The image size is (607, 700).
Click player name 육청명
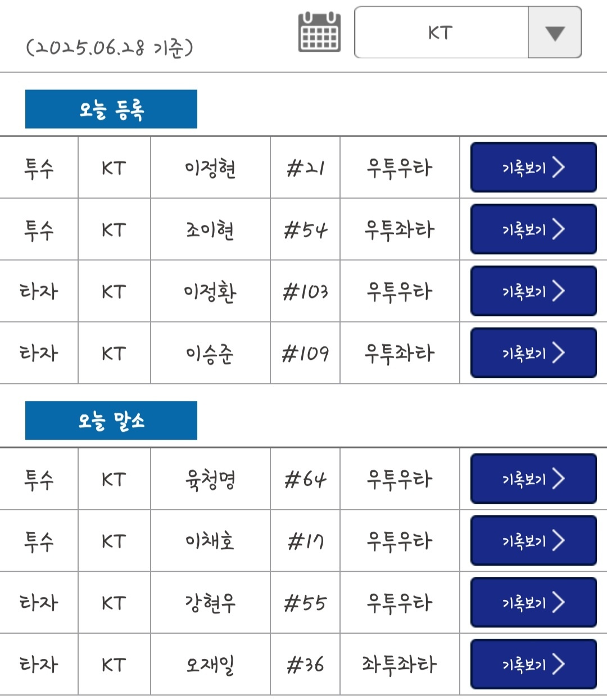pos(210,480)
